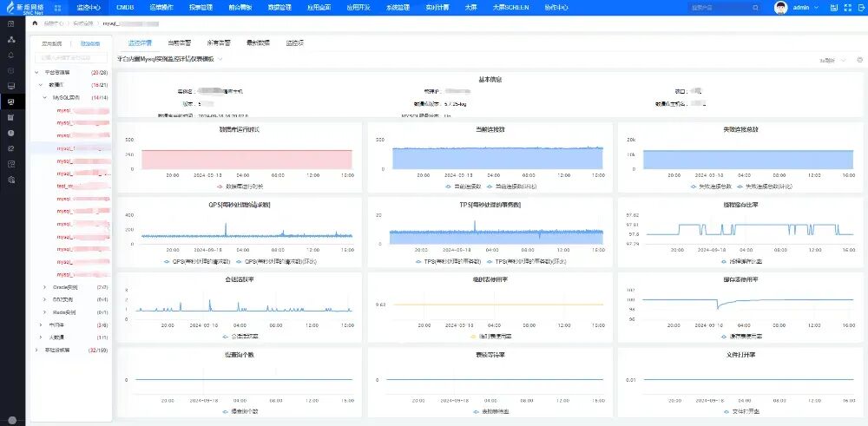This screenshot has height=426, width=868.
Task: Toggle TPS legend series without (环比)
Action: pyautogui.click(x=447, y=261)
